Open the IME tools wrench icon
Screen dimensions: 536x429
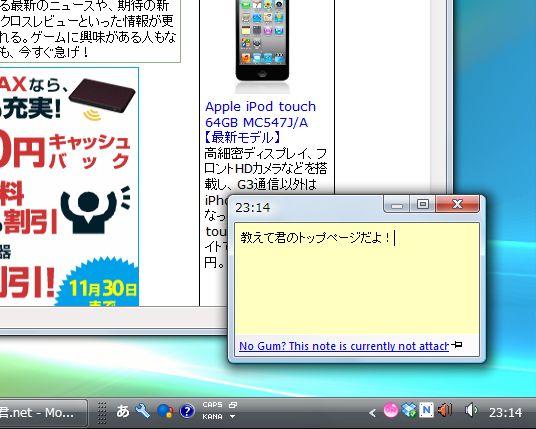click(x=143, y=411)
